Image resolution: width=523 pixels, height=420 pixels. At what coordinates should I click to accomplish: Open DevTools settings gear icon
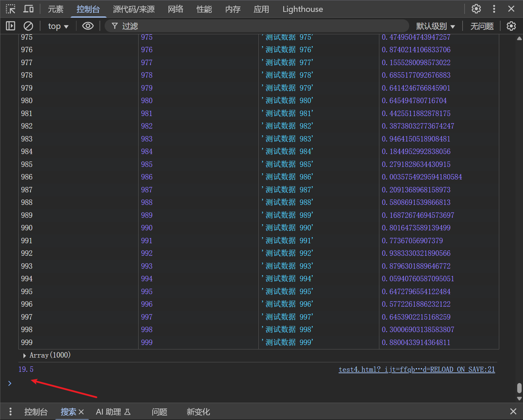click(x=476, y=9)
